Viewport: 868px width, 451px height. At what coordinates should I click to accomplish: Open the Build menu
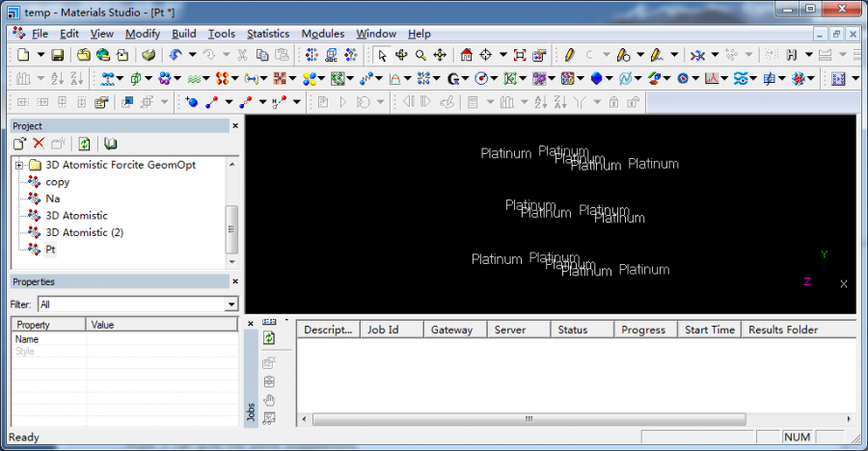184,34
